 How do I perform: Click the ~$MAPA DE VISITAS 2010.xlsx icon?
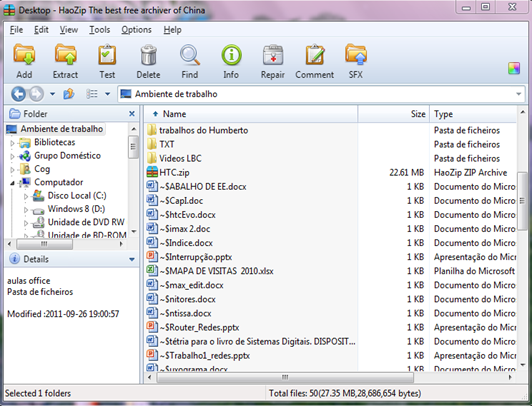coord(152,271)
